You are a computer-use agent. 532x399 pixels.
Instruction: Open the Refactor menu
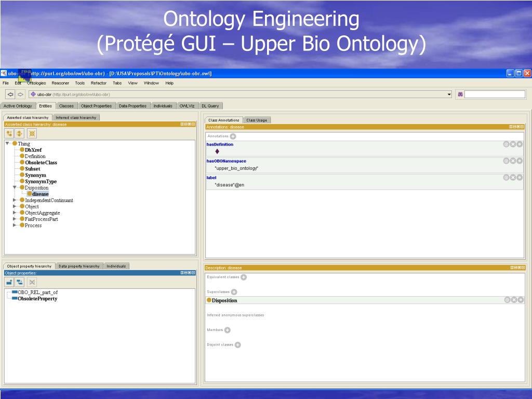coord(99,83)
